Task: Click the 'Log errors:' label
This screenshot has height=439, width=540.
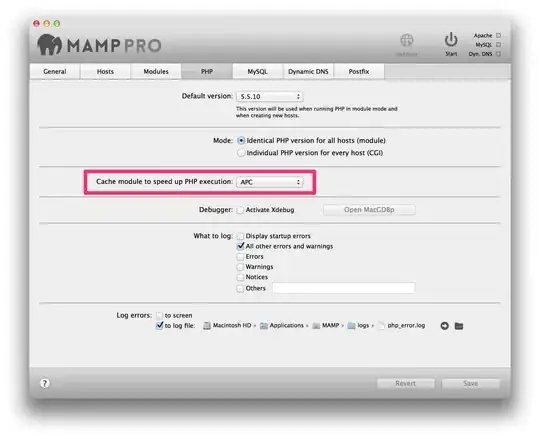Action: (134, 315)
